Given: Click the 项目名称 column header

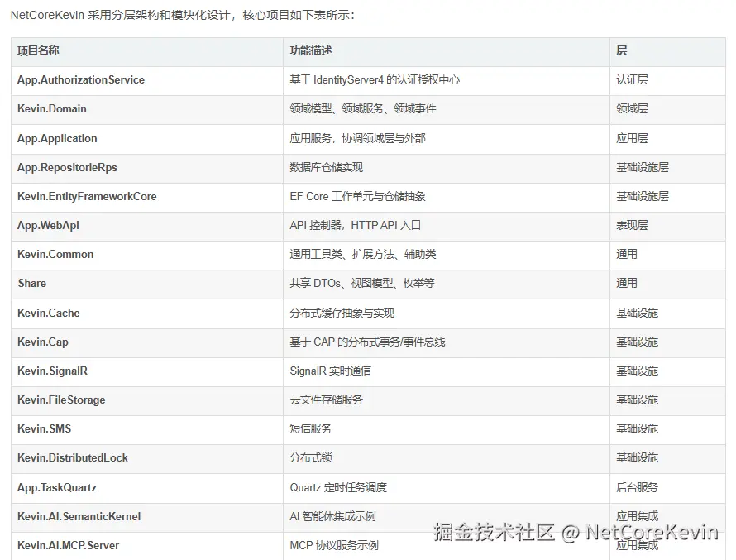Looking at the screenshot, I should point(35,50).
